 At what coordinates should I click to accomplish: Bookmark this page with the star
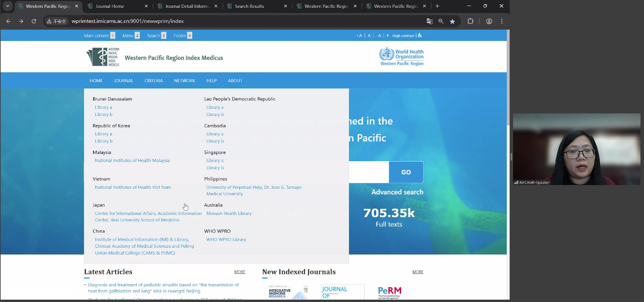tap(453, 21)
